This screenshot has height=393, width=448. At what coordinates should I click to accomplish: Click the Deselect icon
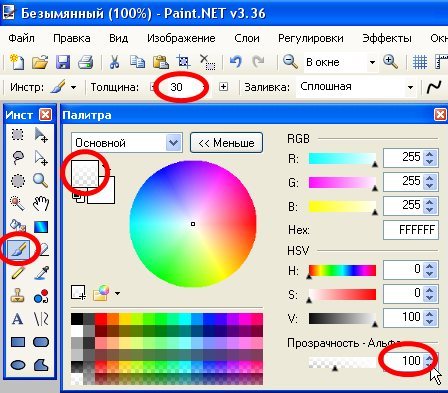[x=207, y=62]
